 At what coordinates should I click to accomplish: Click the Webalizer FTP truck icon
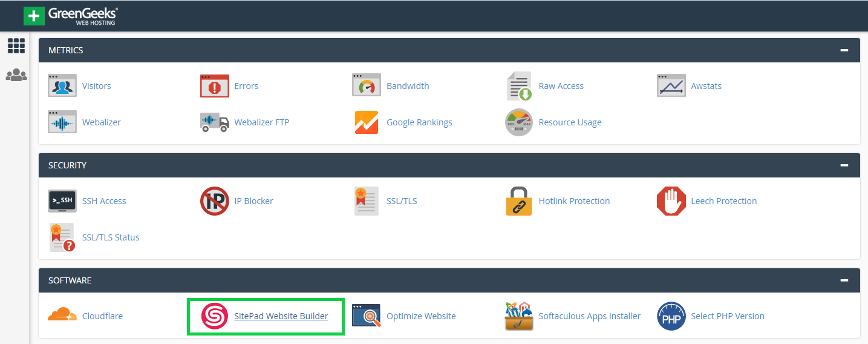click(x=215, y=122)
